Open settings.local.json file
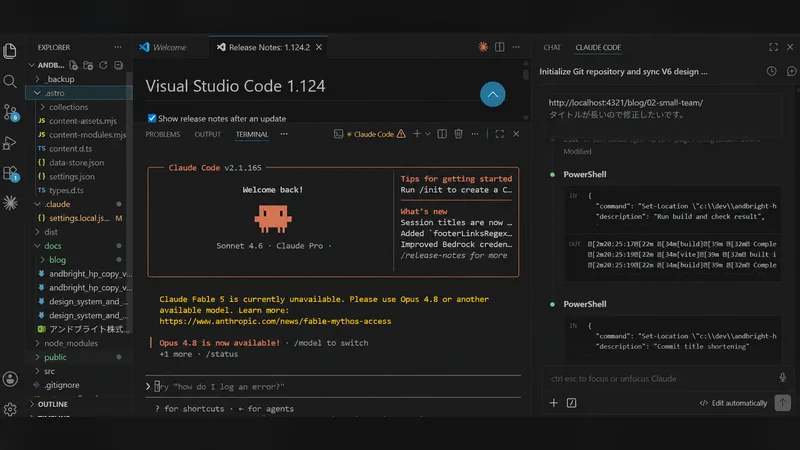800x450 pixels. pos(80,218)
